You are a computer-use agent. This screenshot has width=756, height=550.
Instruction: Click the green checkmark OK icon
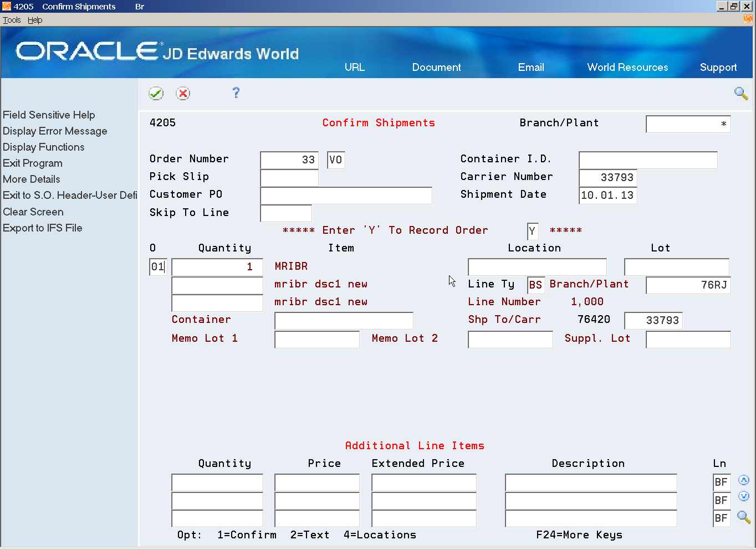click(156, 94)
